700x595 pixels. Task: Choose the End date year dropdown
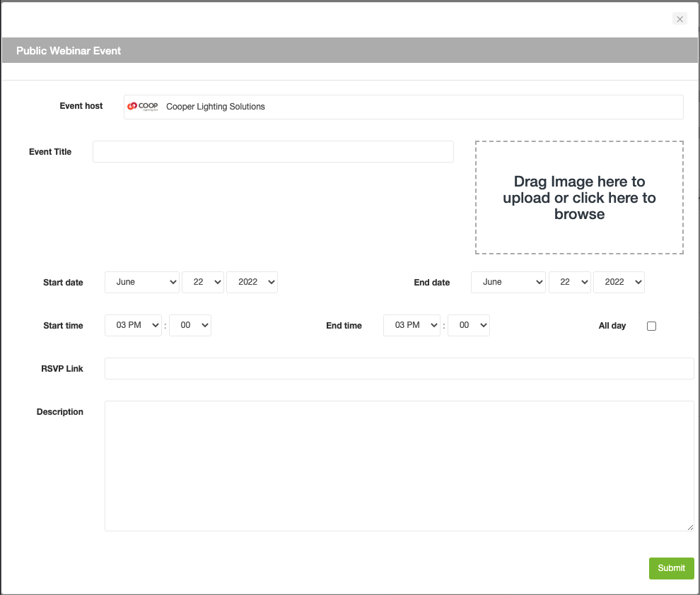[619, 282]
